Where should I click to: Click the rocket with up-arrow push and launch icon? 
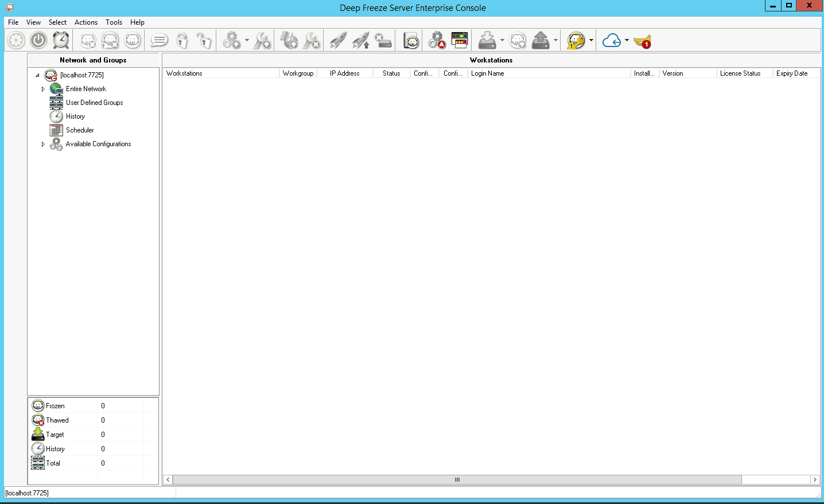(361, 41)
